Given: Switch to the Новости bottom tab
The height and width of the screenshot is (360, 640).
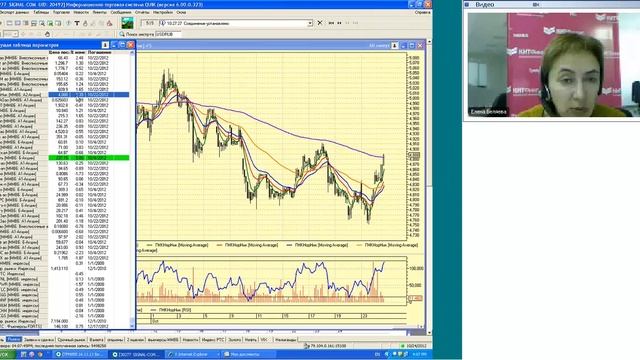Looking at the screenshot, I should tap(190, 340).
